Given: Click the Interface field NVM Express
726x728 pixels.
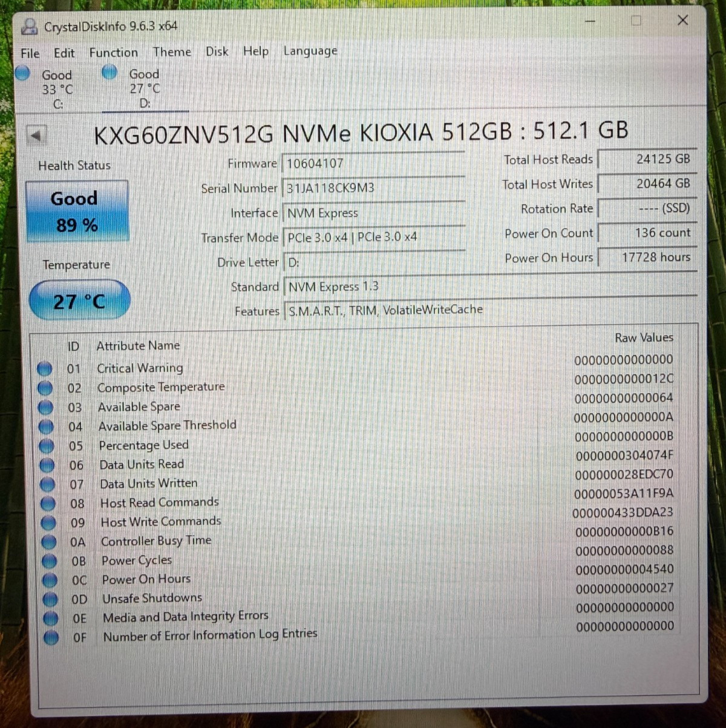Looking at the screenshot, I should tap(373, 213).
